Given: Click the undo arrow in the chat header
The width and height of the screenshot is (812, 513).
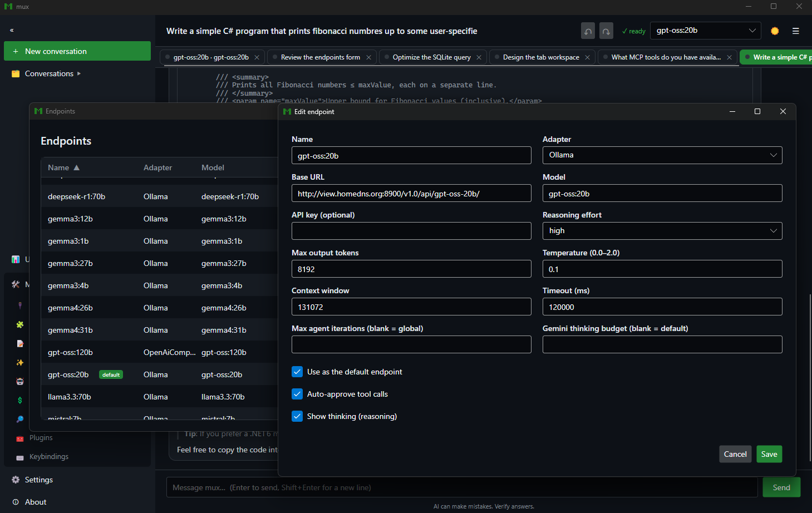Looking at the screenshot, I should pos(588,31).
